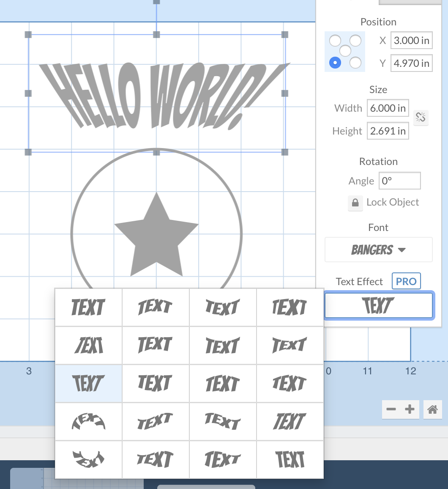Click the ruler label 11
This screenshot has height=489, width=448.
pos(368,371)
